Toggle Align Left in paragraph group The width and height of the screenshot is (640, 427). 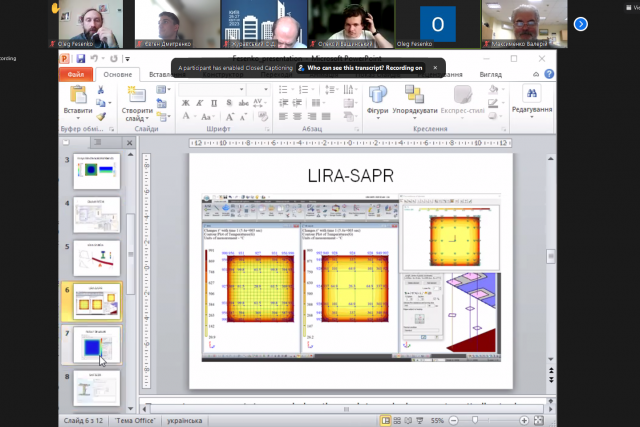tap(283, 117)
